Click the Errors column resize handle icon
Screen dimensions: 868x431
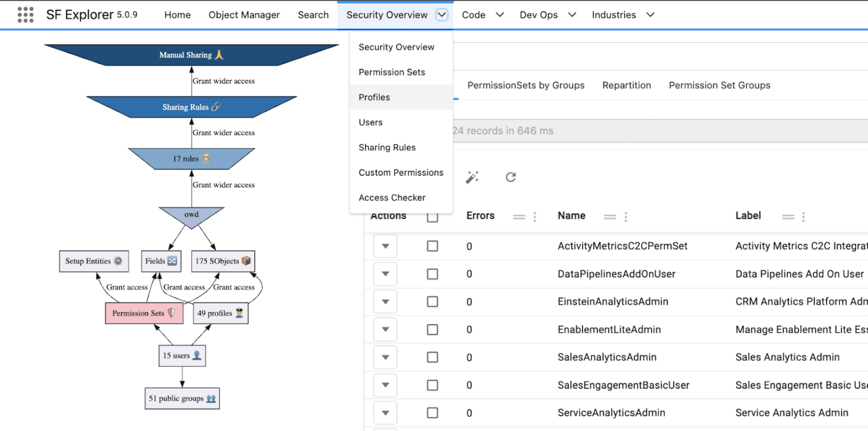pos(519,216)
